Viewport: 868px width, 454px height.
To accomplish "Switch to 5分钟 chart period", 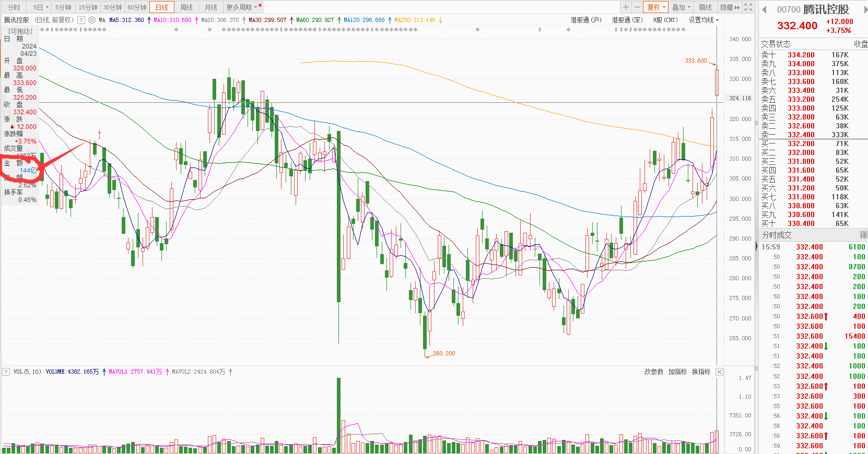I will [64, 7].
